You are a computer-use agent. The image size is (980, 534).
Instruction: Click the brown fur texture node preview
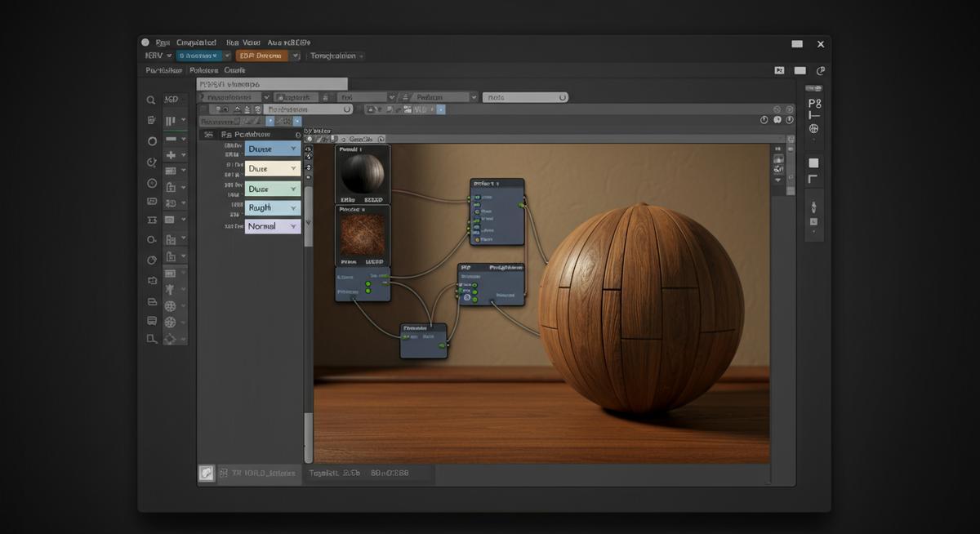(362, 234)
